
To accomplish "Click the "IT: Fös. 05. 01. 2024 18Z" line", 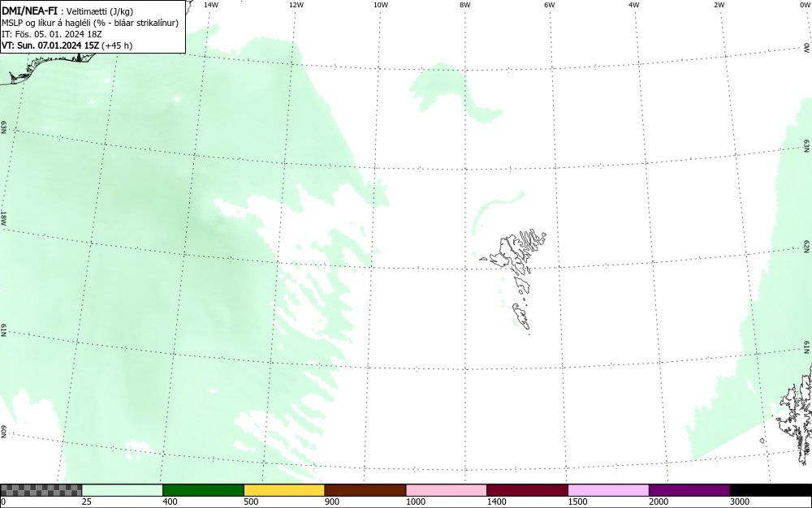I will [x=52, y=34].
